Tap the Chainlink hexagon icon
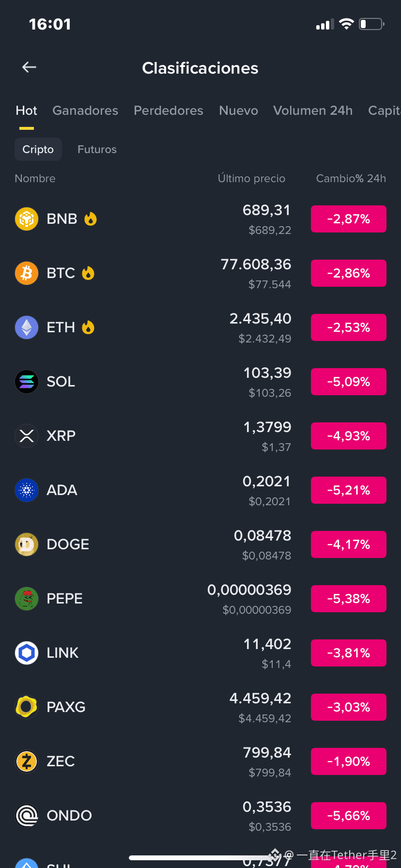This screenshot has height=868, width=401. coord(27,653)
